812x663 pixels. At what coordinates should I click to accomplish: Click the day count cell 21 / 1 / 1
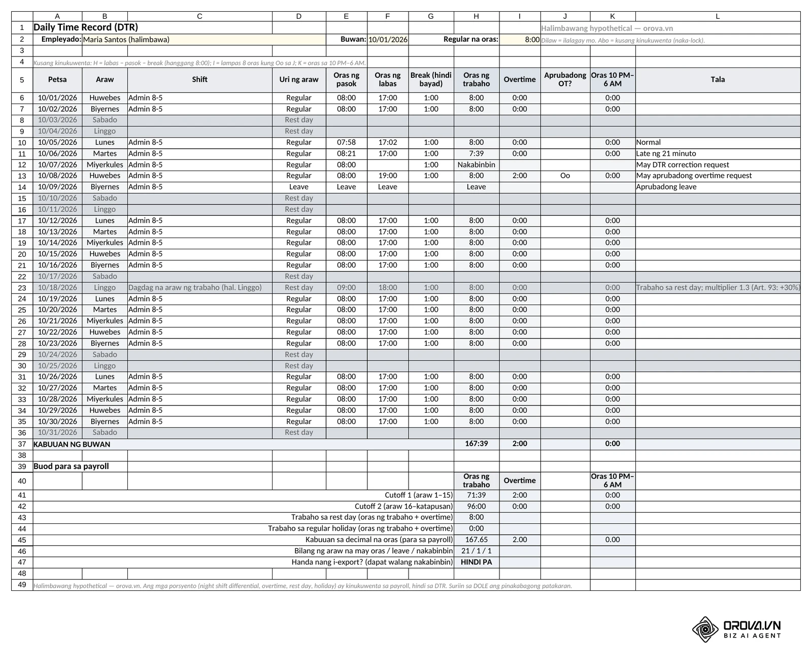[476, 551]
